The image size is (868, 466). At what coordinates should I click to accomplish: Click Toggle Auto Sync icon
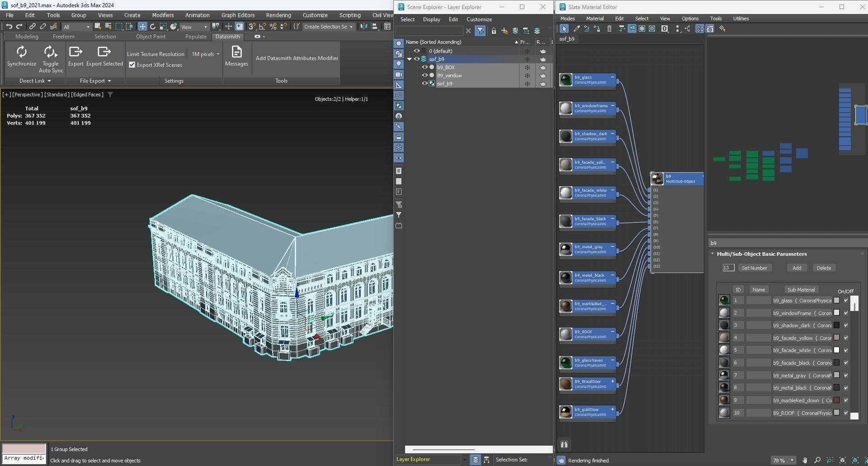pyautogui.click(x=50, y=52)
